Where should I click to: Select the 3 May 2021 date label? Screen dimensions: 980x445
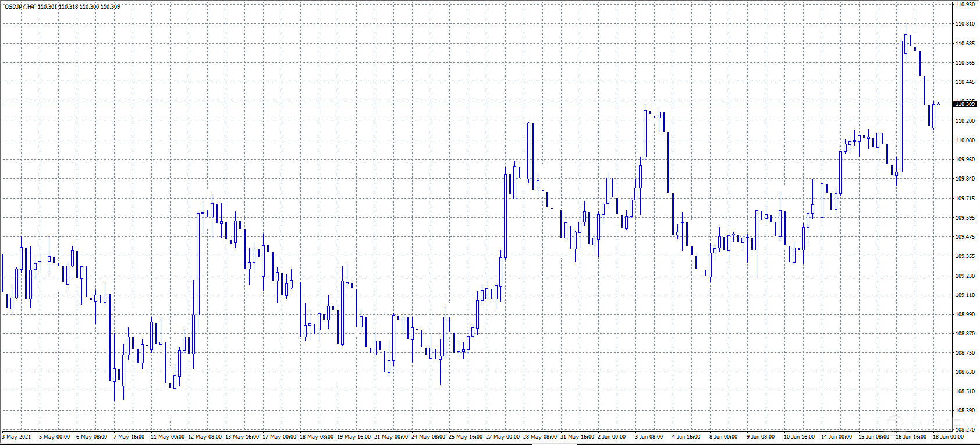click(17, 437)
